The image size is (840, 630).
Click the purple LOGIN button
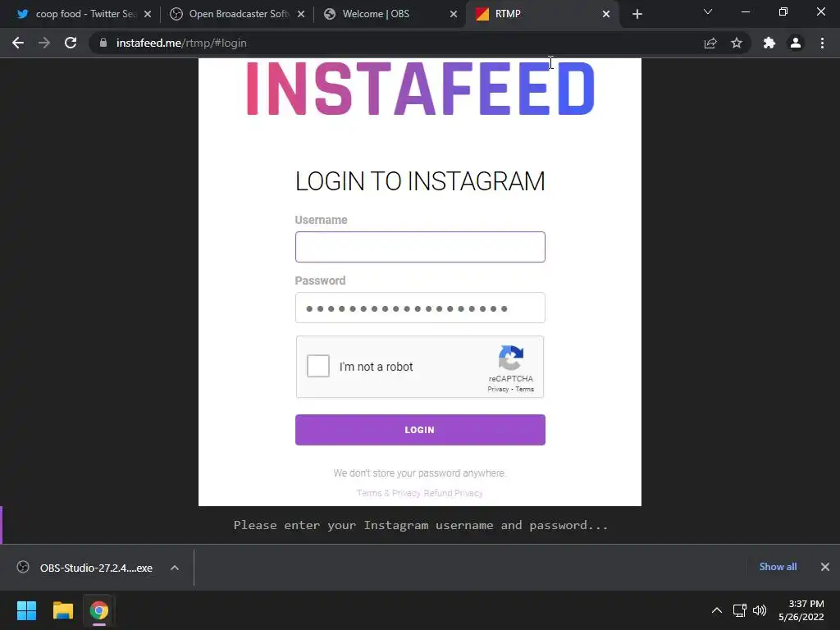420,430
